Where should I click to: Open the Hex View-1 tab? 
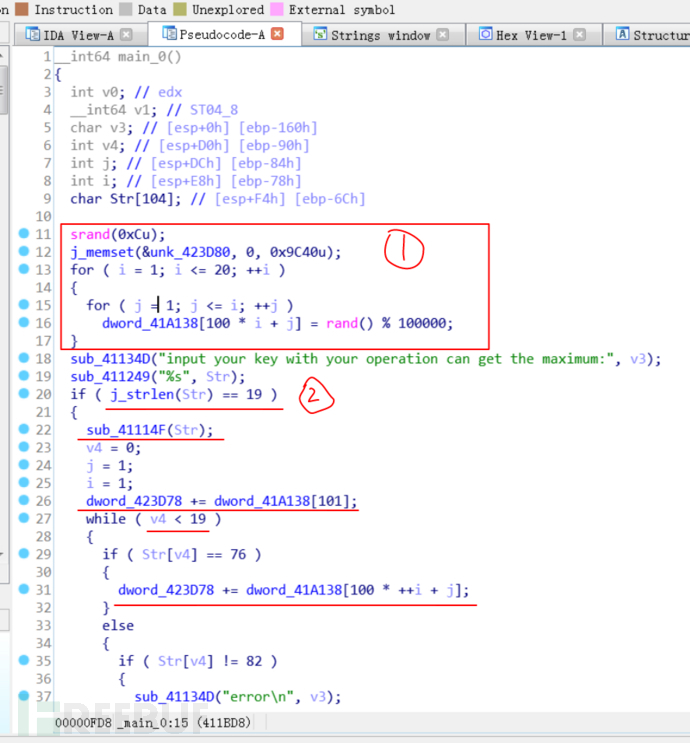530,34
